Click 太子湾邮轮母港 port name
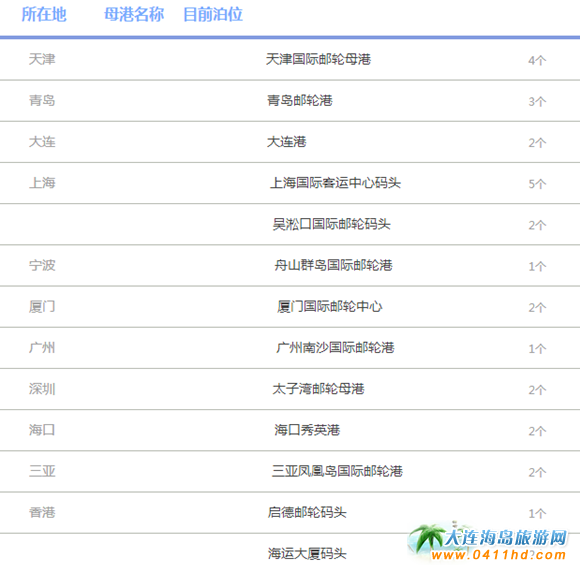 point(318,389)
